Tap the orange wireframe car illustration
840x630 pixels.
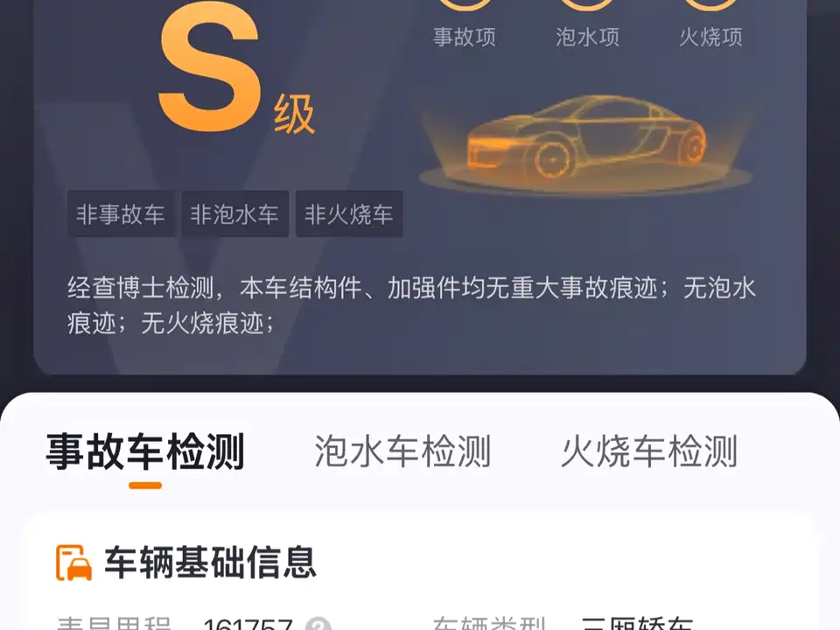pyautogui.click(x=585, y=143)
